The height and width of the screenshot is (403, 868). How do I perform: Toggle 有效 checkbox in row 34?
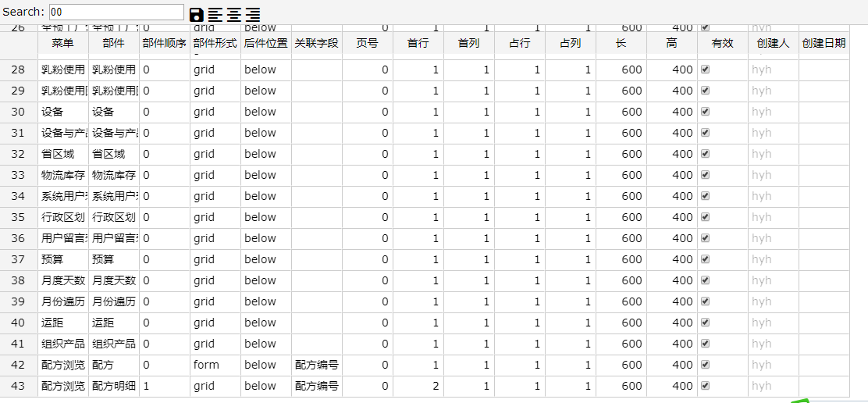(x=705, y=195)
